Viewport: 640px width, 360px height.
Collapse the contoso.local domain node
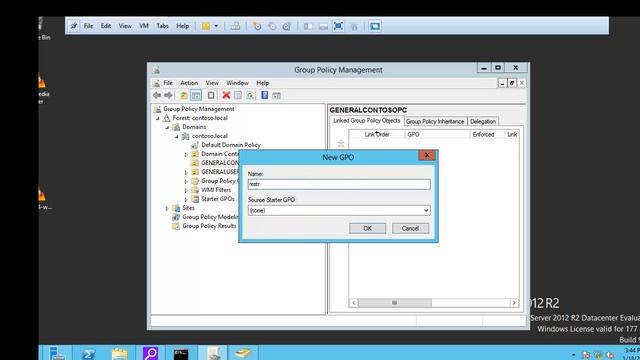pos(177,136)
